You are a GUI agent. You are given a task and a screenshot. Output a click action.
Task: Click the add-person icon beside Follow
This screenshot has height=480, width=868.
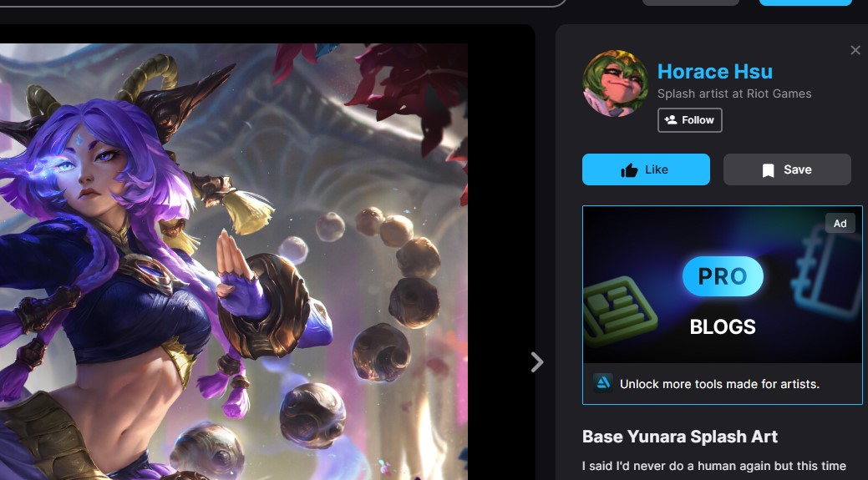(670, 120)
